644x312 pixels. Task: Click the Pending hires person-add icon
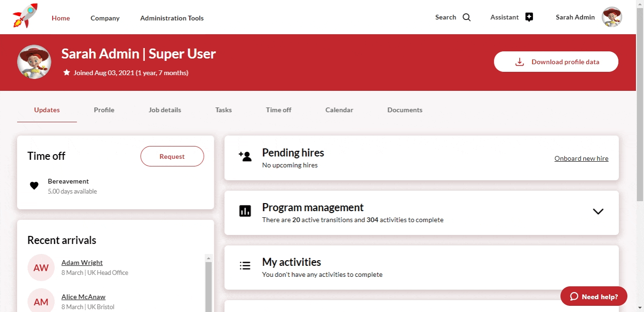(245, 156)
